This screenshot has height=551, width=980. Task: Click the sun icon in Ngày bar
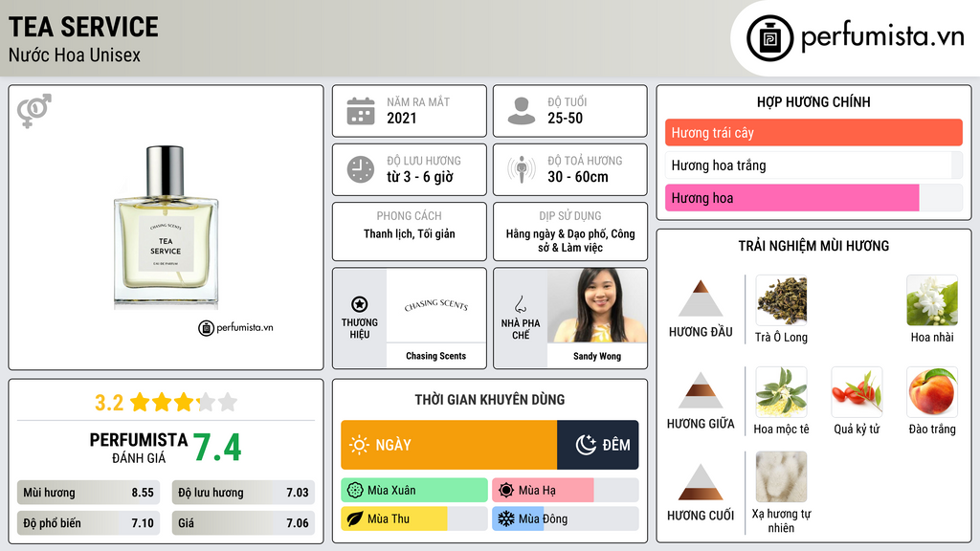(x=359, y=445)
